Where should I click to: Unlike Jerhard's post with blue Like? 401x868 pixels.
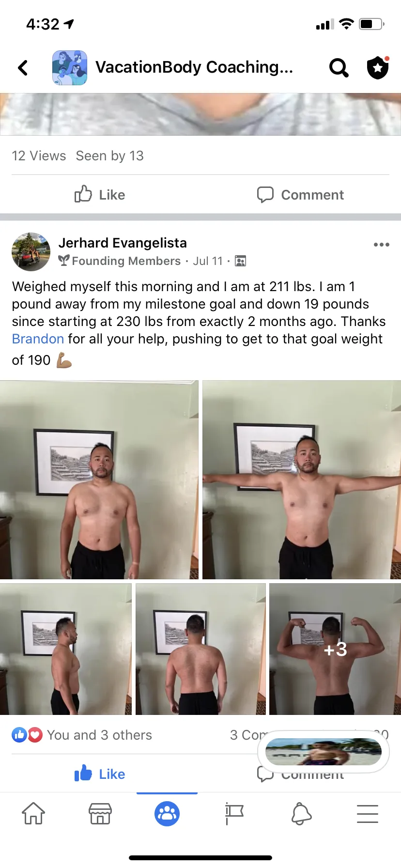coord(100,774)
